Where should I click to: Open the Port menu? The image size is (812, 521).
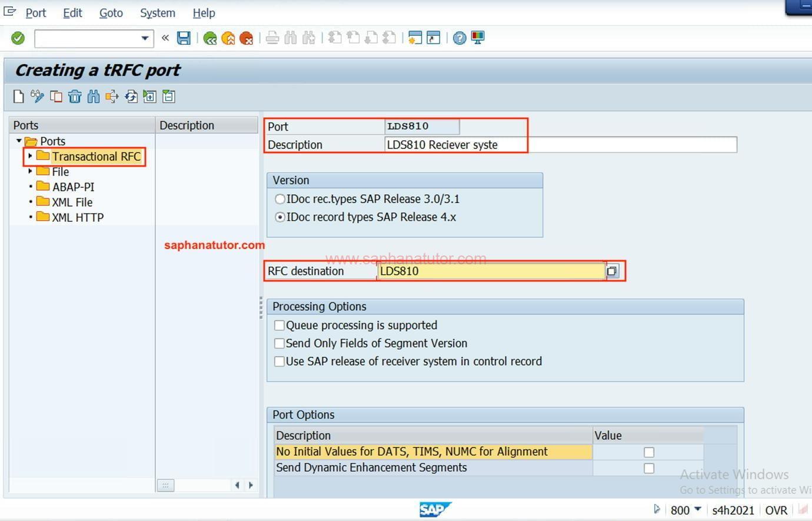point(36,13)
